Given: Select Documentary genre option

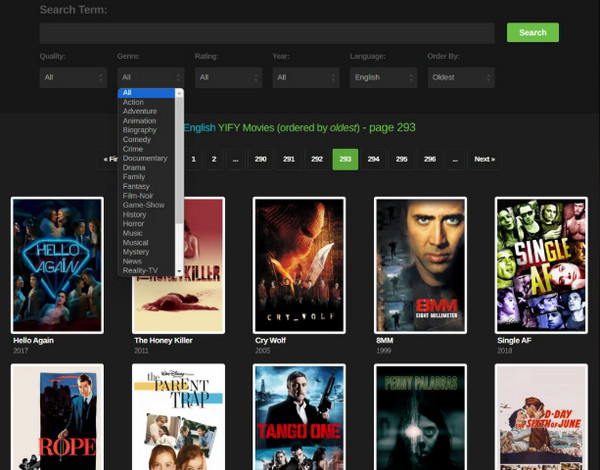Looking at the screenshot, I should pos(147,158).
